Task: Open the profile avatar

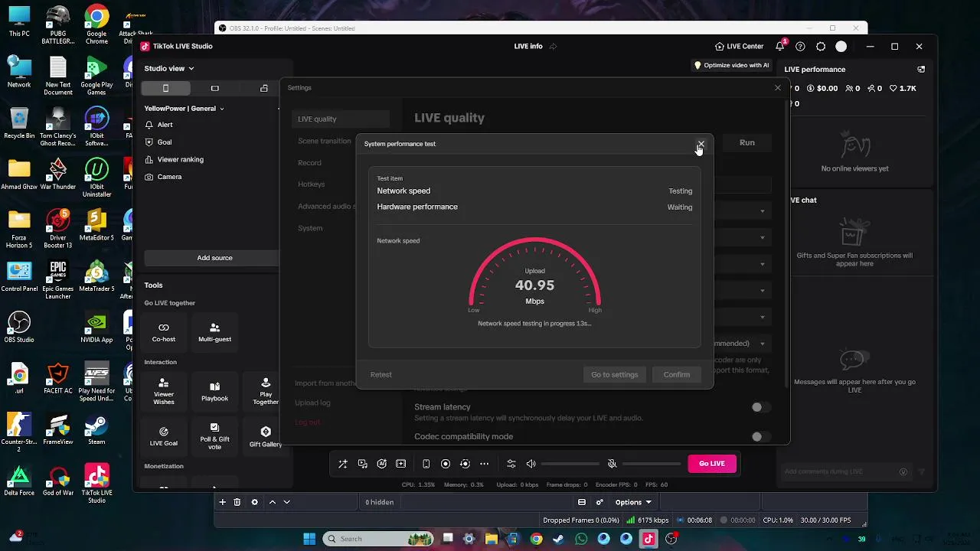Action: [841, 47]
